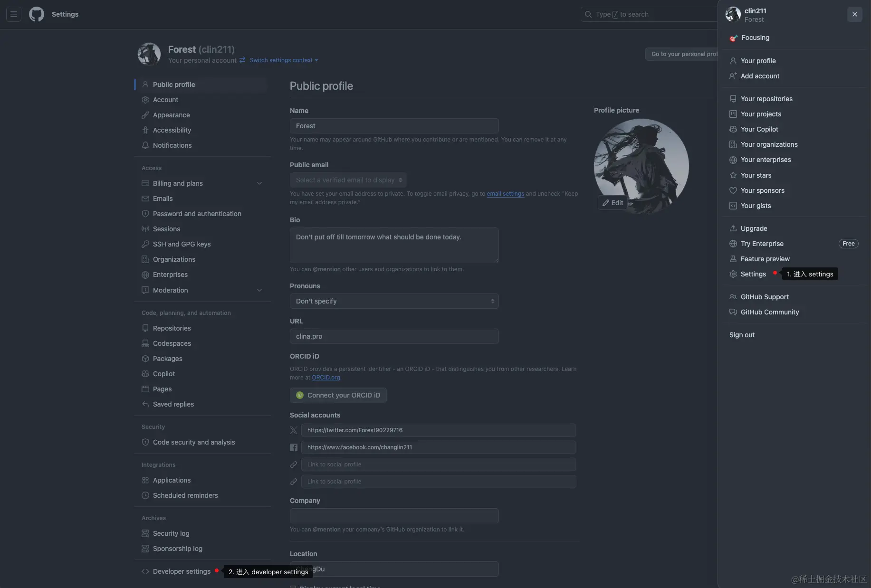Viewport: 871px width, 588px height.
Task: Click the Company input field
Action: coord(394,516)
